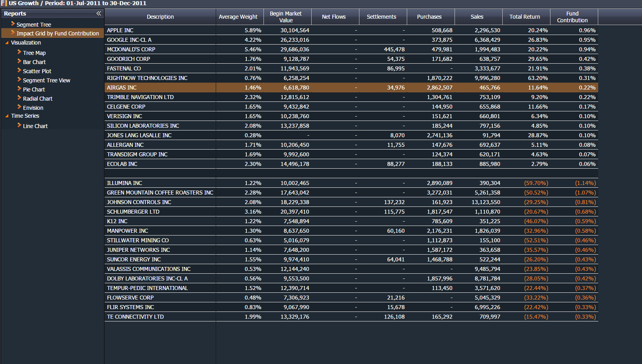This screenshot has height=364, width=642.
Task: Select the RIGHTNOW TECHNOLOGIES INC row
Action: (351, 78)
